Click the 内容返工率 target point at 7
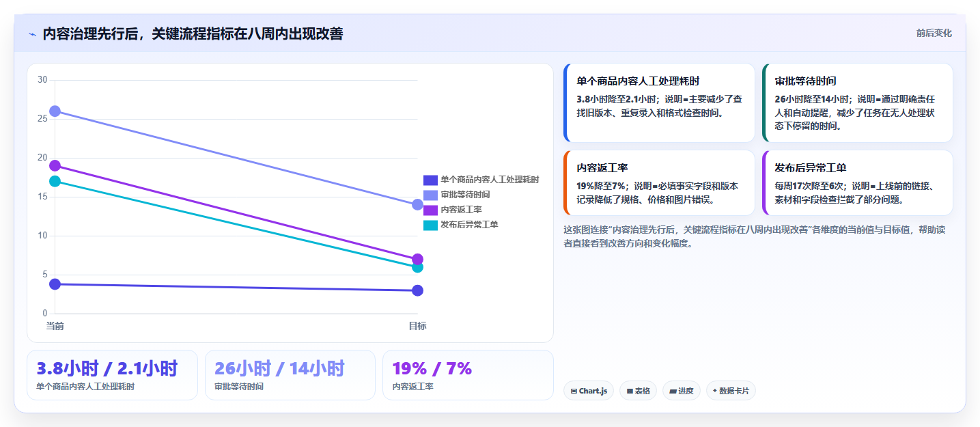This screenshot has height=427, width=980. click(418, 259)
